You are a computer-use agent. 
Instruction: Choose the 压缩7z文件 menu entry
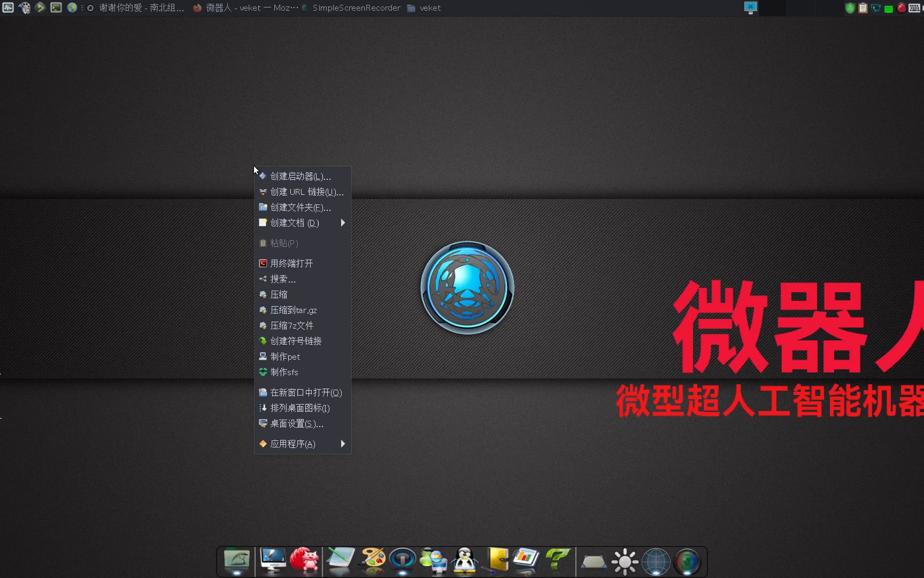coord(303,325)
